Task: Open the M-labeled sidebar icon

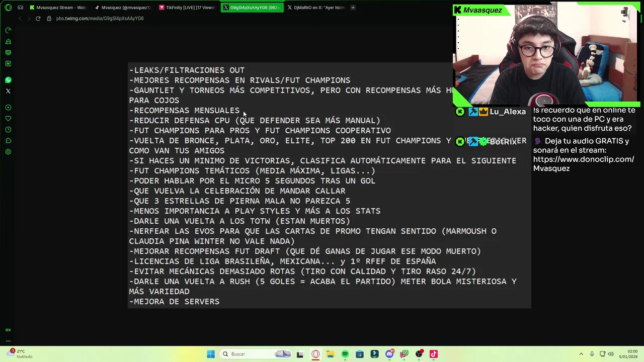Action: point(8,63)
